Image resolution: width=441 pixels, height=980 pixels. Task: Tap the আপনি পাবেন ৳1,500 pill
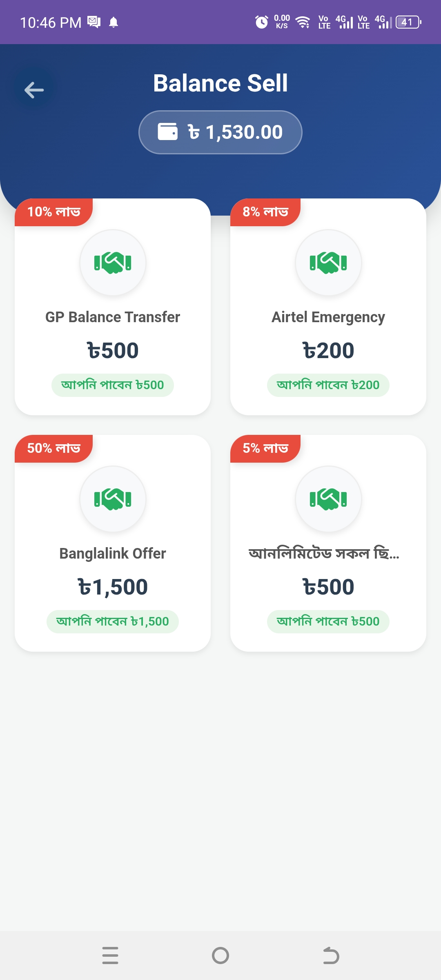coord(113,621)
